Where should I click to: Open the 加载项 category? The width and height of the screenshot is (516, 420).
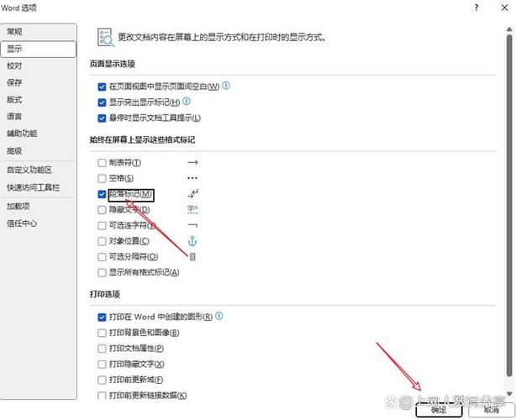click(39, 206)
